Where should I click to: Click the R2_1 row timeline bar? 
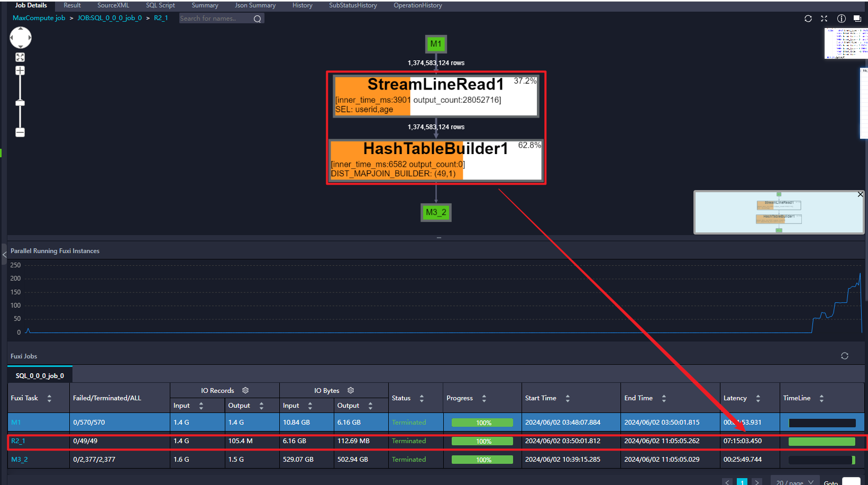pos(821,442)
